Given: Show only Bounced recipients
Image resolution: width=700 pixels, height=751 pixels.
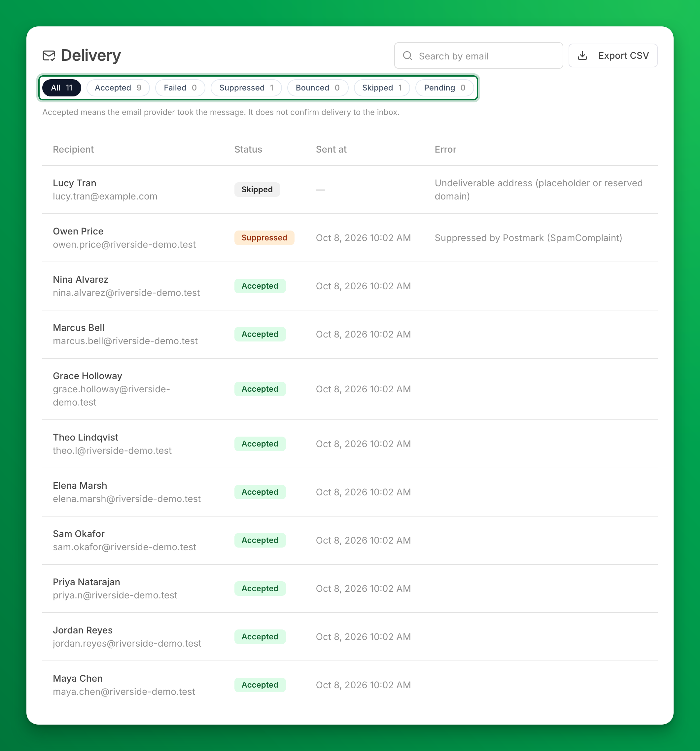Looking at the screenshot, I should 318,88.
